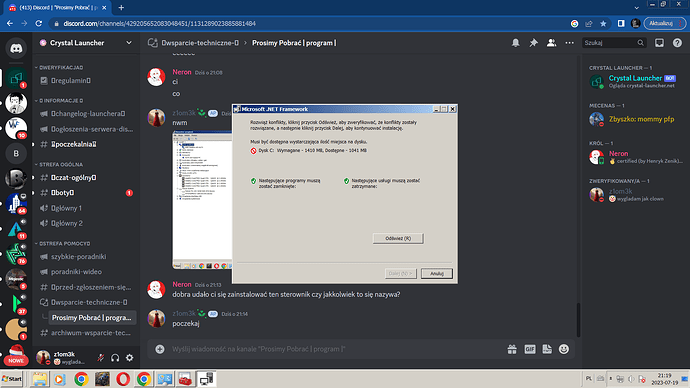Viewport: 690px width, 388px height.
Task: Open user settings gear icon
Action: [x=129, y=358]
